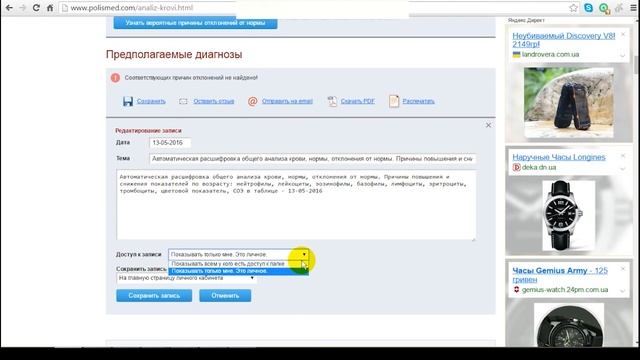Close the Longines watches ad
This screenshot has height=360, width=640.
(x=623, y=156)
